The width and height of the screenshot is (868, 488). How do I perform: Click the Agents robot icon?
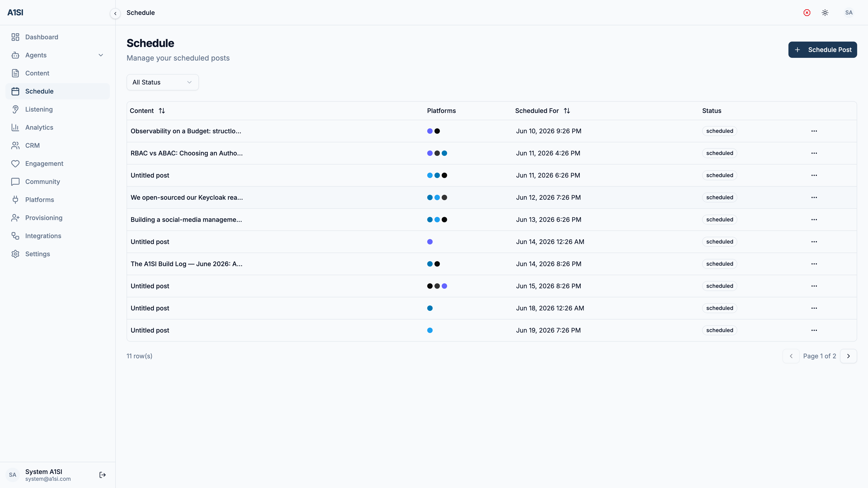[15, 55]
